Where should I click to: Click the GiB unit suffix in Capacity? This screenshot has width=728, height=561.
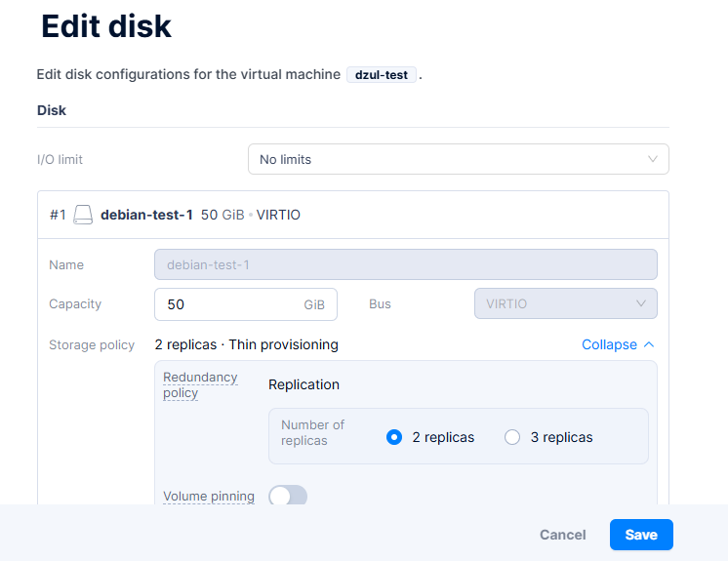tap(314, 304)
